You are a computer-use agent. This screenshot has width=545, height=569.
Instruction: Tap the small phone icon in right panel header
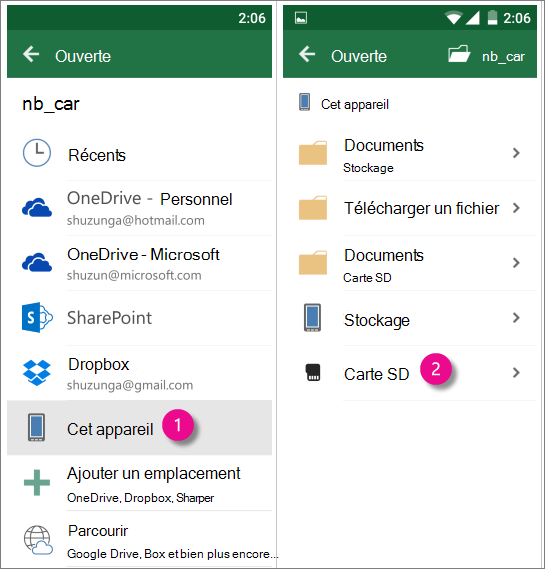[x=304, y=102]
